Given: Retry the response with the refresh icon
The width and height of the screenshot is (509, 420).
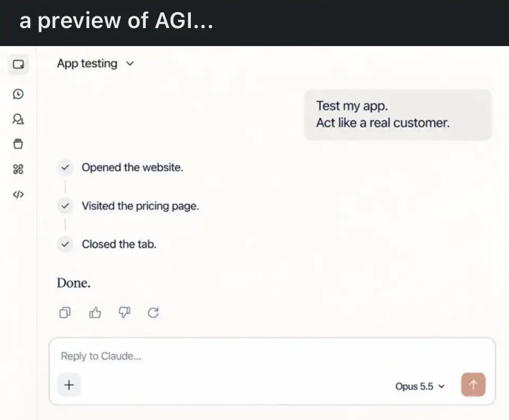Looking at the screenshot, I should point(153,312).
